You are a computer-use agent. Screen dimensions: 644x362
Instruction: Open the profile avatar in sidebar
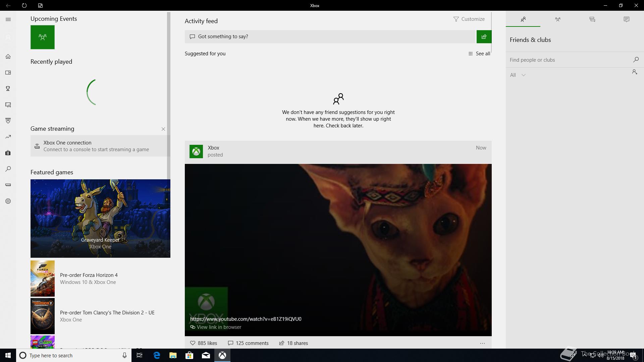8,38
